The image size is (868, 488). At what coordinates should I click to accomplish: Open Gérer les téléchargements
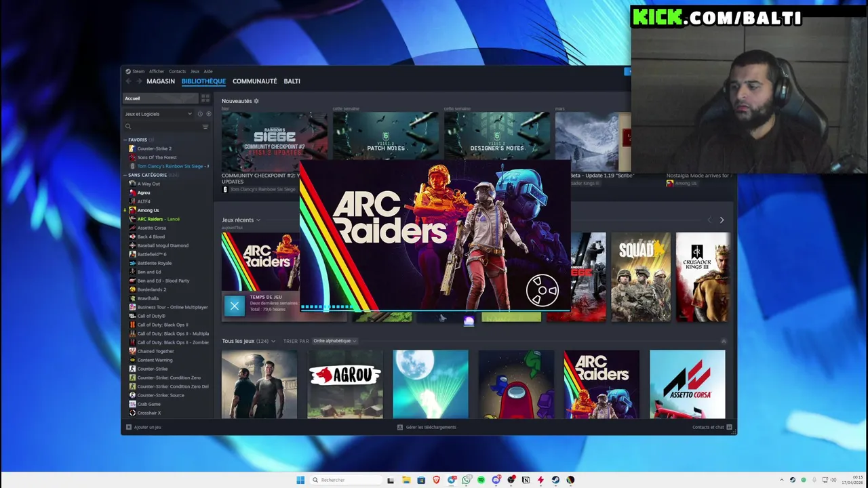point(427,427)
